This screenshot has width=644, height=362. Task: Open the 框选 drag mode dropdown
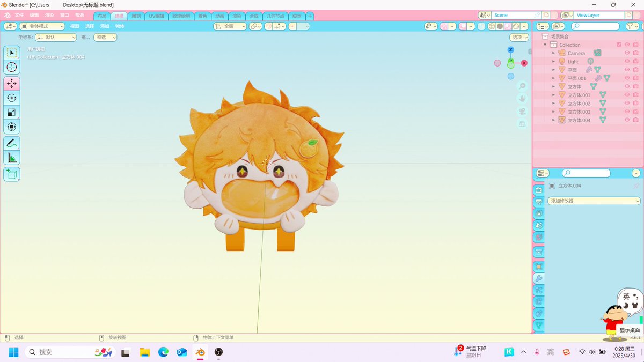click(x=105, y=38)
